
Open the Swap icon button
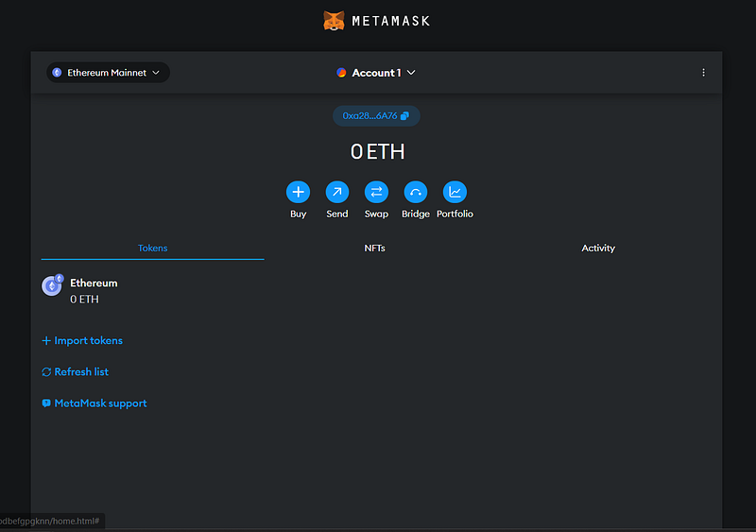click(376, 192)
